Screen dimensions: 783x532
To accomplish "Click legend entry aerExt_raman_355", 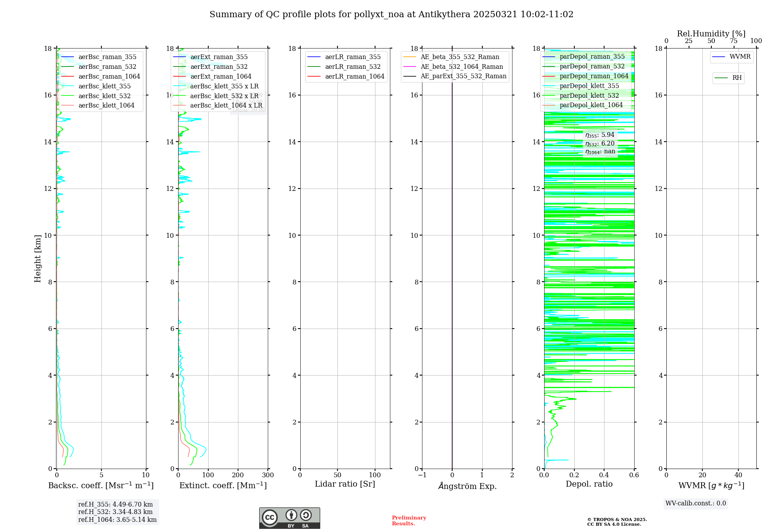I will click(x=211, y=57).
